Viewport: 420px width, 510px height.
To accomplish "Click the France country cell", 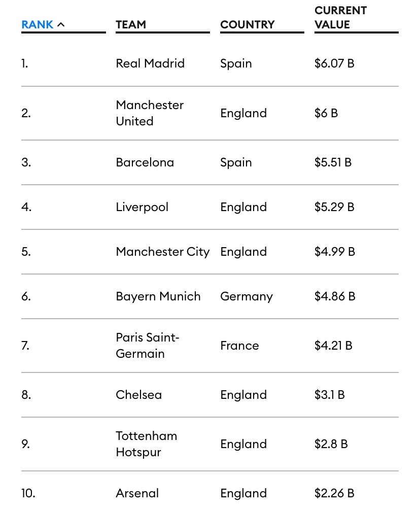I will click(239, 346).
